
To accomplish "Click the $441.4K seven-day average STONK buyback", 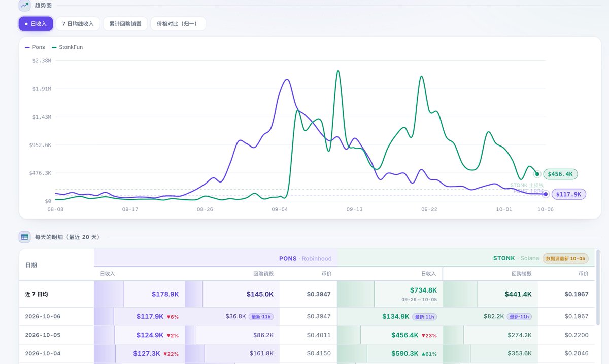I will coord(518,294).
